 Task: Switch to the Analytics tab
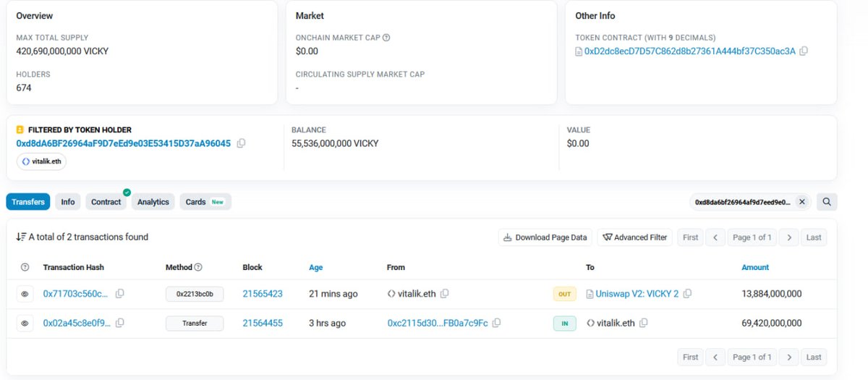tap(153, 202)
